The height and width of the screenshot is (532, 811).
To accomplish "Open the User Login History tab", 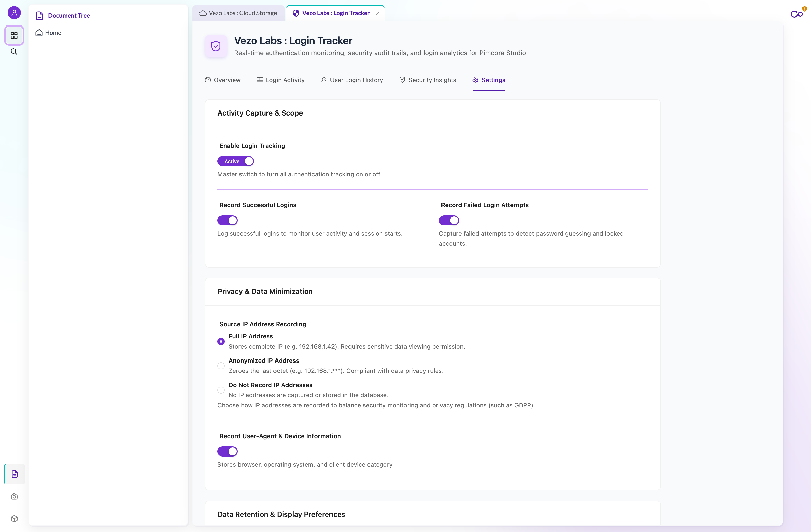I will click(x=352, y=80).
